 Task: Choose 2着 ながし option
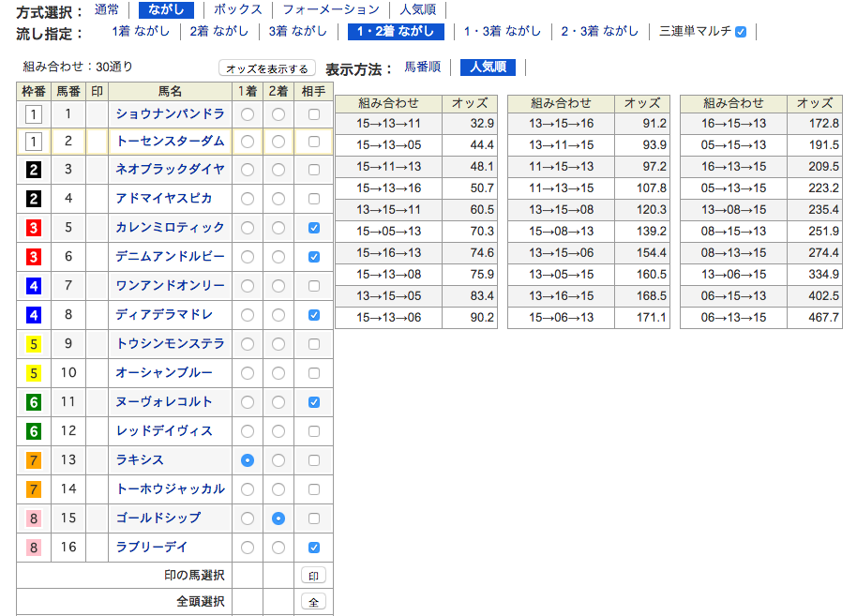(x=219, y=31)
